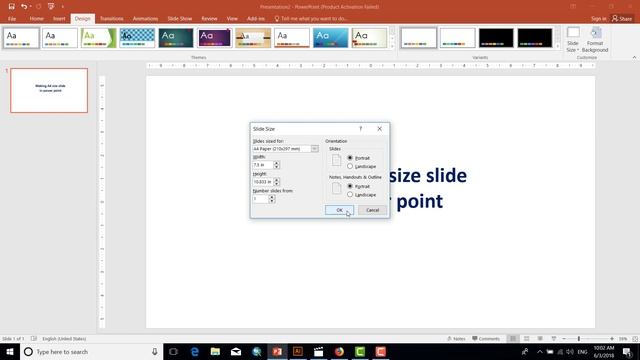Switch to the Slide Show tab
Image resolution: width=640 pixels, height=360 pixels.
click(180, 19)
